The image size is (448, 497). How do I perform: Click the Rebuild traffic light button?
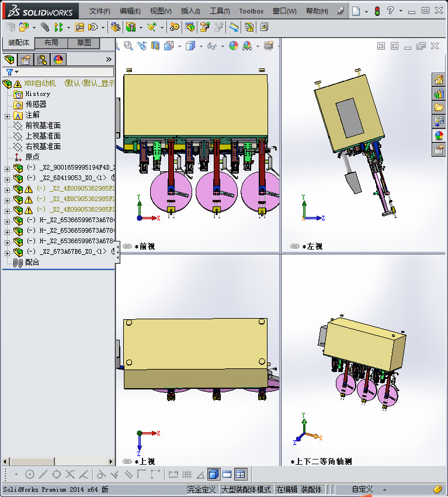[377, 11]
